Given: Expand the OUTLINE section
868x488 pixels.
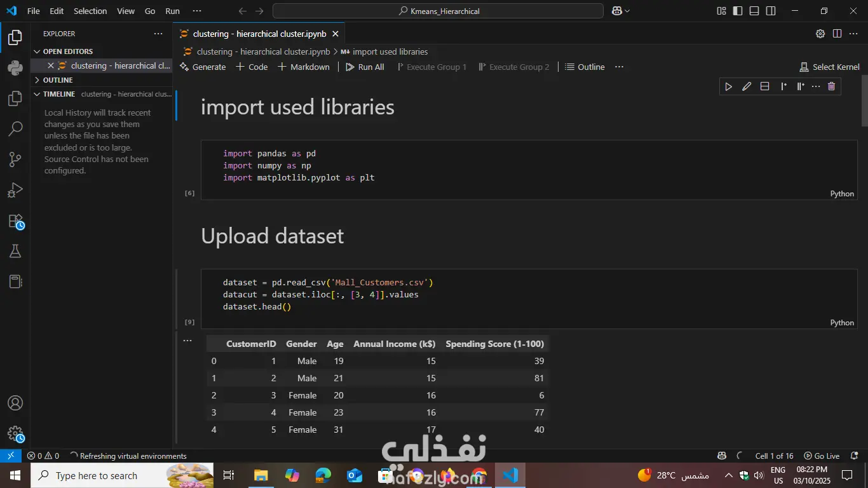Looking at the screenshot, I should click(57, 79).
